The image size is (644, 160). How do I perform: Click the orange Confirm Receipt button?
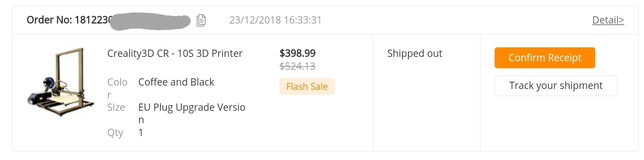click(x=545, y=58)
